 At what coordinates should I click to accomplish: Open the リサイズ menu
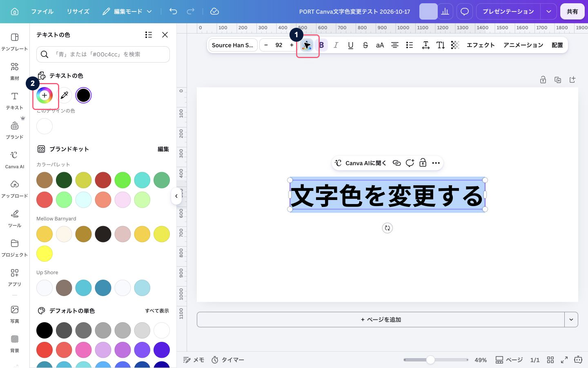pos(78,11)
